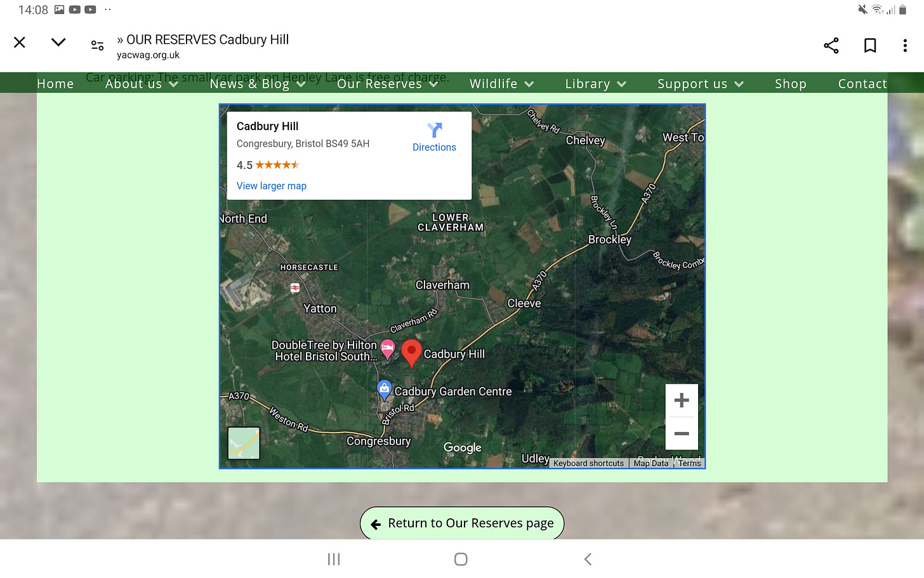
Task: Click the LOWER CLAVERHAM label
Action: [451, 222]
